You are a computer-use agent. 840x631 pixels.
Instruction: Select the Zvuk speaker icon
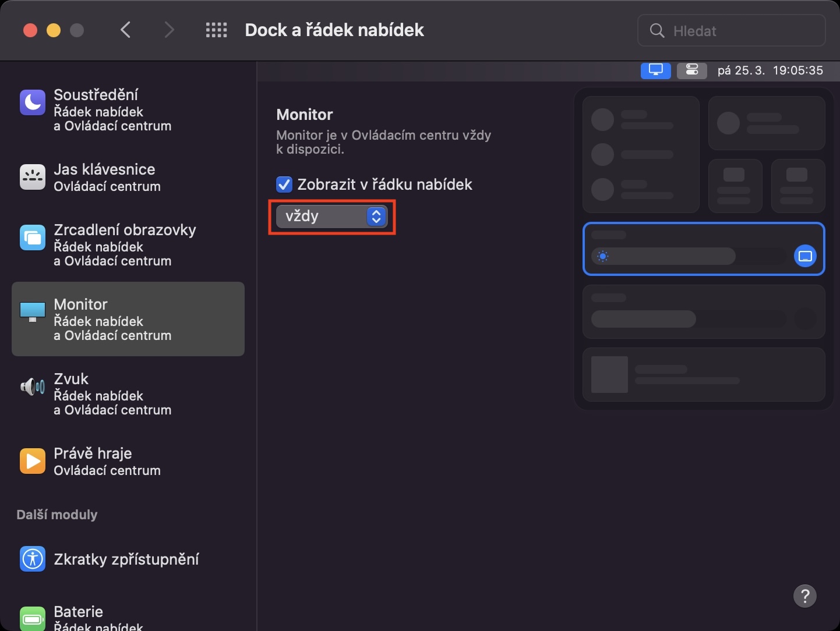32,387
